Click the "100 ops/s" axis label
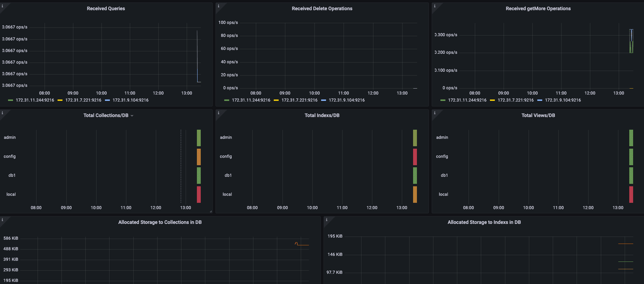The height and width of the screenshot is (284, 644). 228,22
